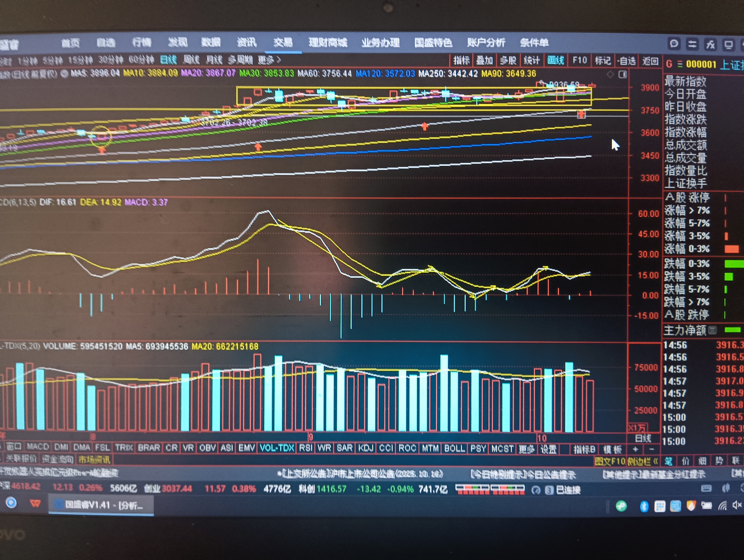Click the monitor screen icon in header
Image resolution: width=744 pixels, height=560 pixels.
[728, 44]
